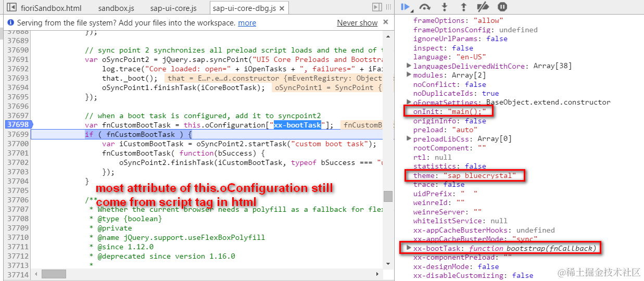
Task: Click the that._boot() code line
Action: tap(130, 78)
